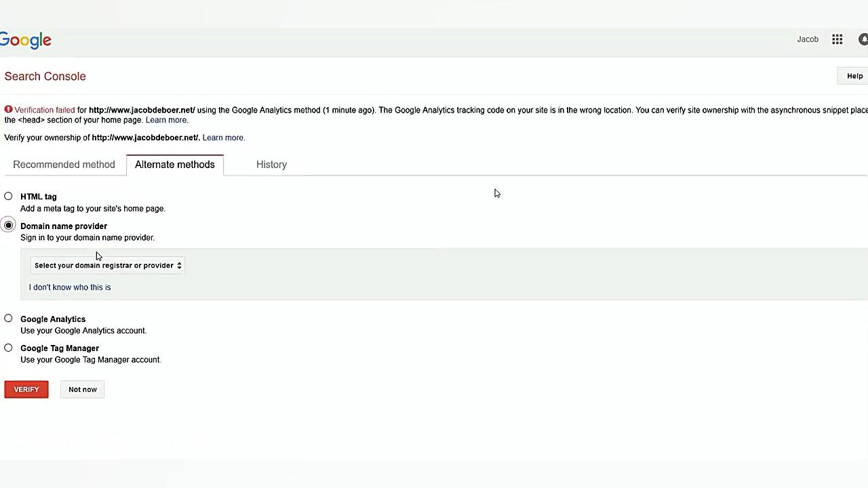868x488 pixels.
Task: Click the 'I don't know who this is' link
Action: pyautogui.click(x=70, y=287)
